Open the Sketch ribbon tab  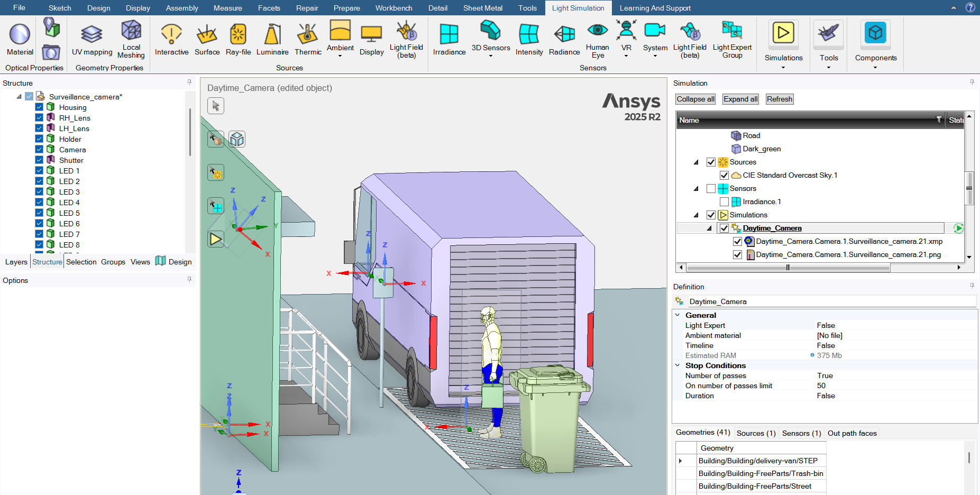(x=60, y=8)
